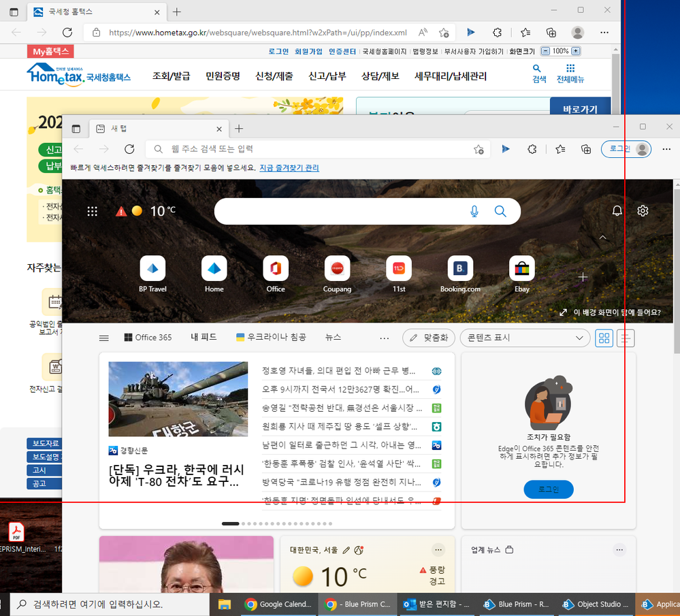The height and width of the screenshot is (616, 680).
Task: Select the 우크라이나 침공 feed tab
Action: [271, 337]
